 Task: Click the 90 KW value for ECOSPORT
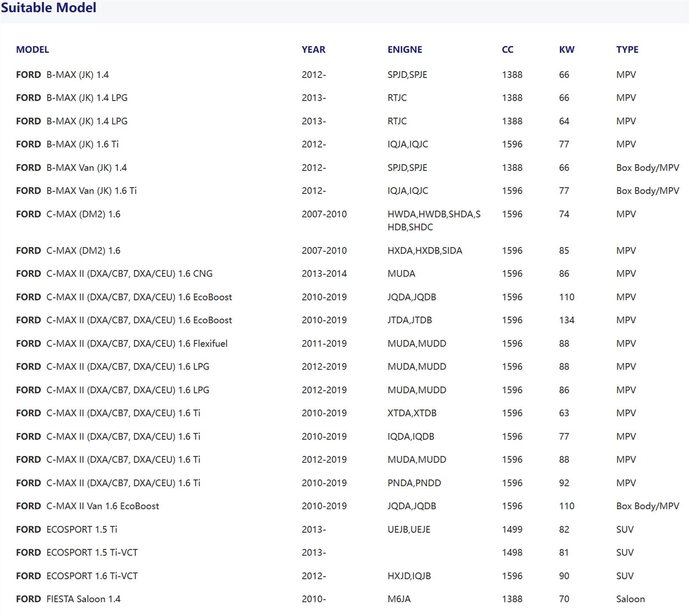point(564,576)
